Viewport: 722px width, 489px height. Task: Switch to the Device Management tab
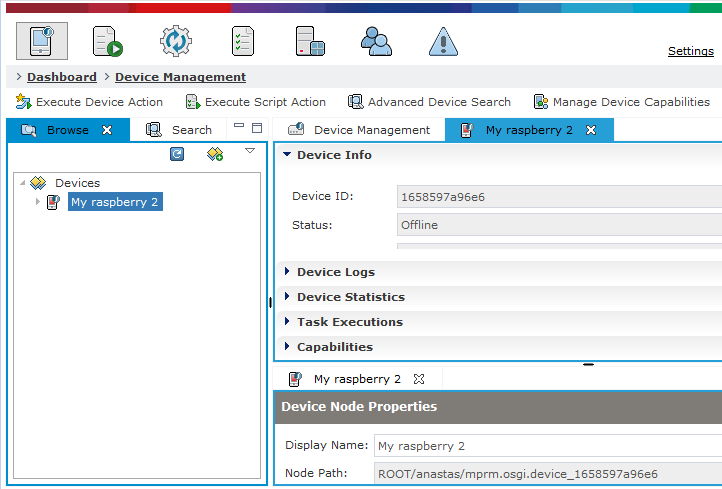click(x=359, y=130)
